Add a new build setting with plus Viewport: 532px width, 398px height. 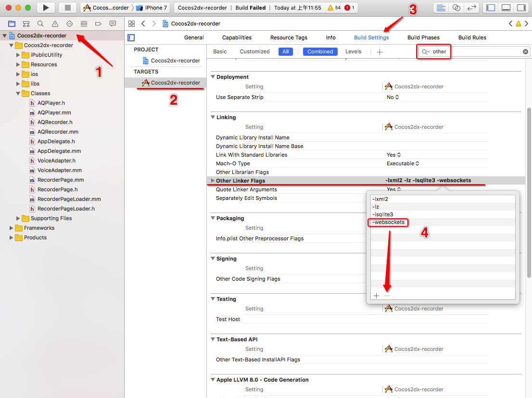pyautogui.click(x=380, y=52)
